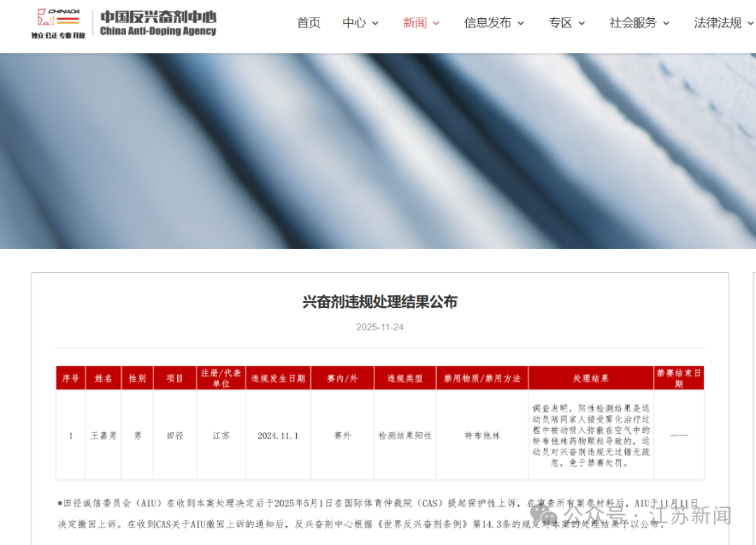756x545 pixels.
Task: Select the highlighted 新闻 menu item
Action: click(x=414, y=22)
